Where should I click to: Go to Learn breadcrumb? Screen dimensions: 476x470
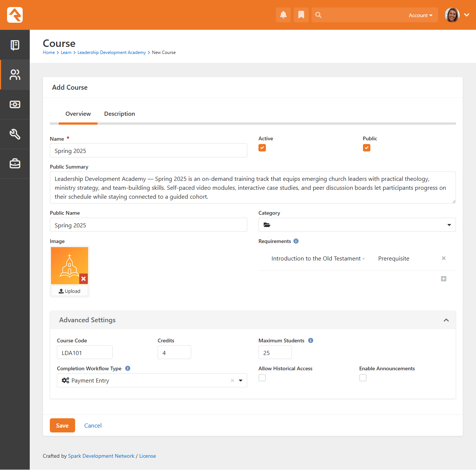(66, 52)
